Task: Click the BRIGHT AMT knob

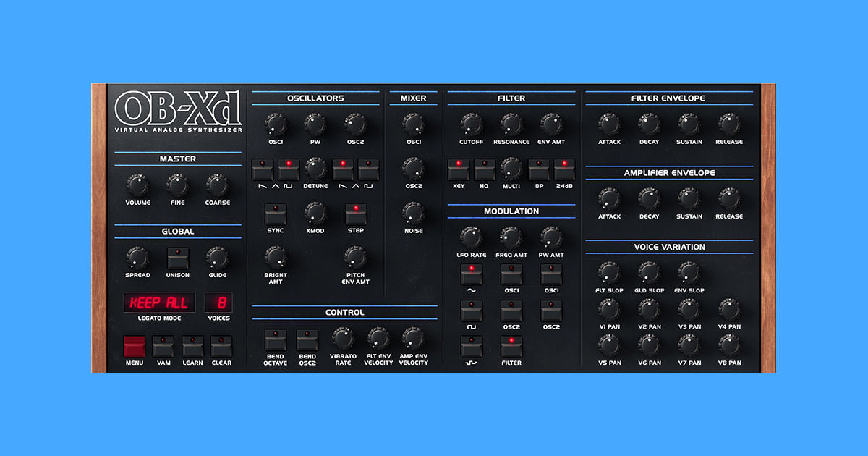Action: pyautogui.click(x=276, y=257)
